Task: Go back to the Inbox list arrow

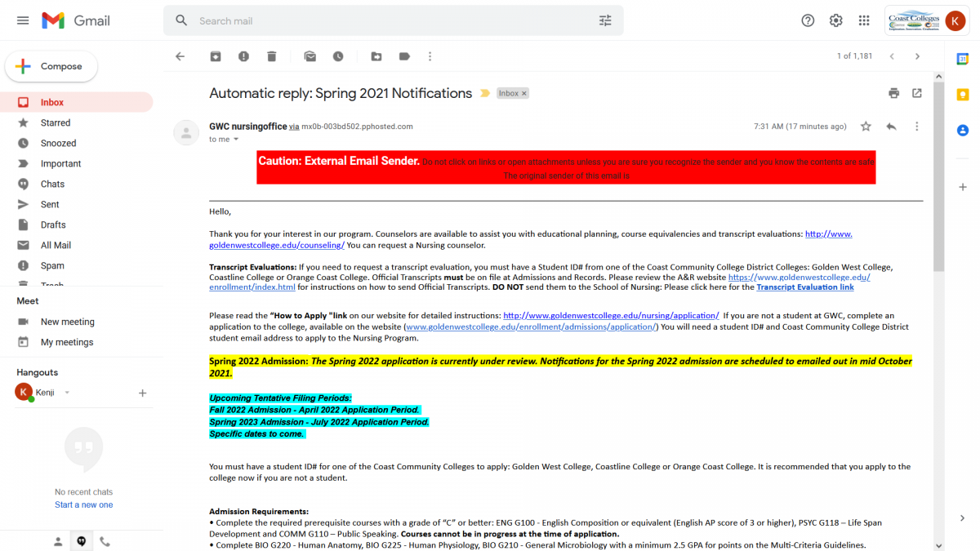Action: pyautogui.click(x=180, y=56)
